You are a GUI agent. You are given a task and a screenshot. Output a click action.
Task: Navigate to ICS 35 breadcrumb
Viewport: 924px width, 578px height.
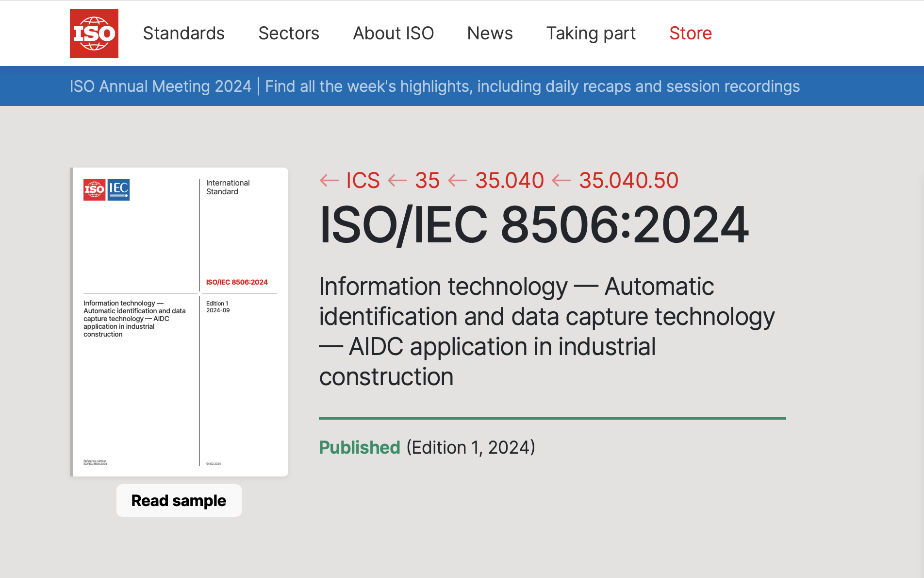(x=427, y=181)
